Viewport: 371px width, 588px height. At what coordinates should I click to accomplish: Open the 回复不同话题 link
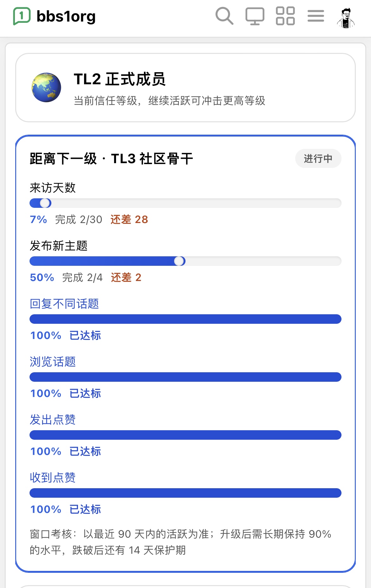[64, 304]
